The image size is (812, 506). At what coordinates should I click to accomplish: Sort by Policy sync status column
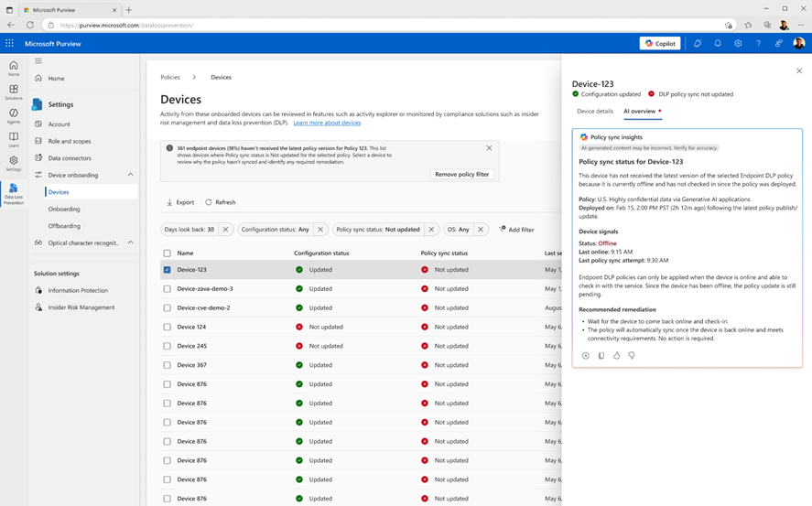pyautogui.click(x=444, y=253)
